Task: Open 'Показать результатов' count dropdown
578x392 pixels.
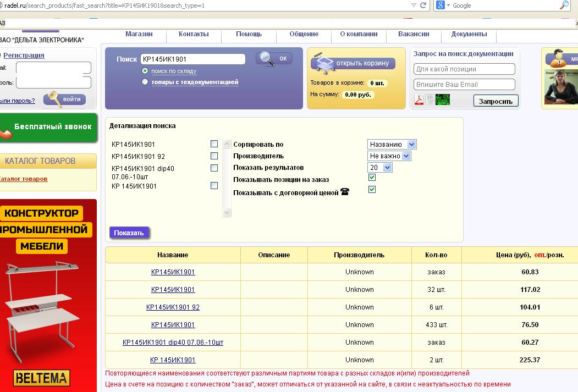Action: click(x=379, y=168)
